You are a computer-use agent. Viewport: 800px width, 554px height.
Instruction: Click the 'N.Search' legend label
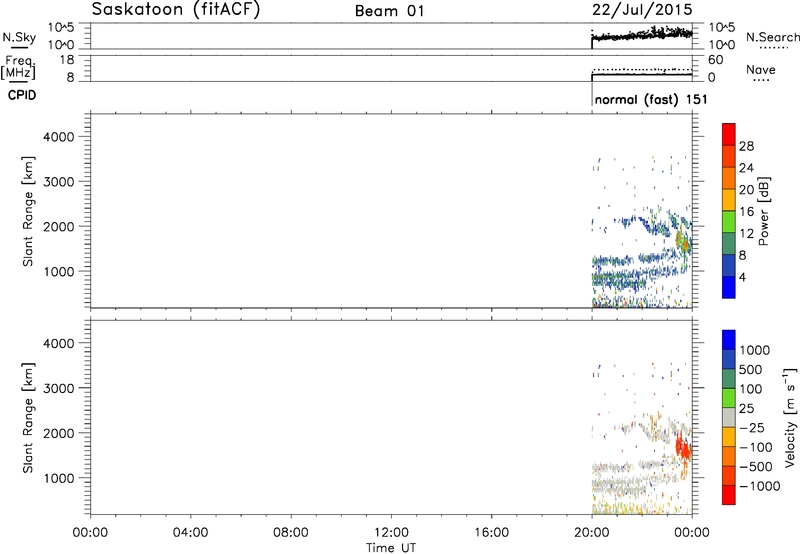click(773, 37)
